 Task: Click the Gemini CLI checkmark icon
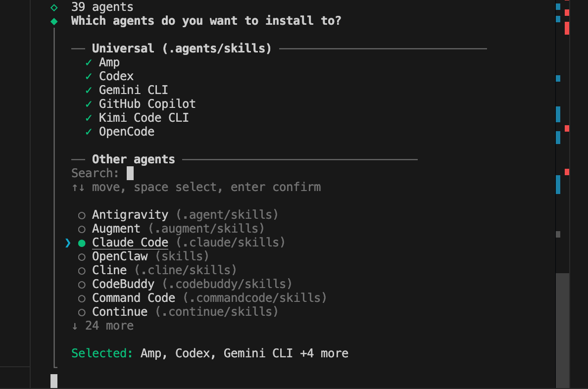pyautogui.click(x=89, y=90)
